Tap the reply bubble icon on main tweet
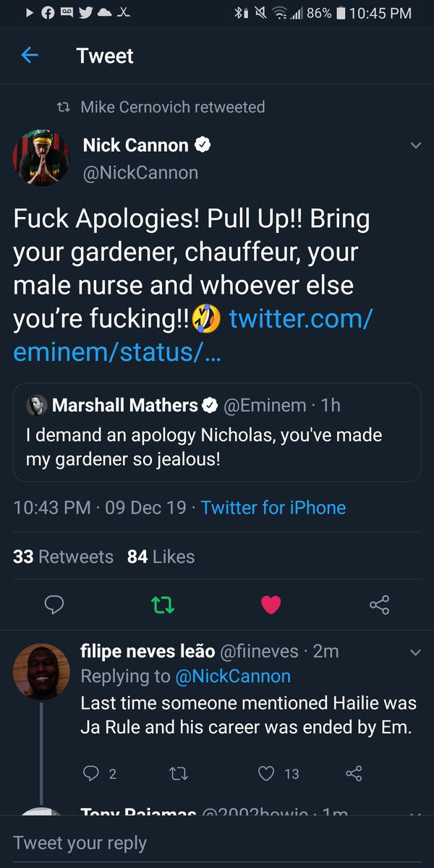Viewport: 434px width, 868px height. tap(56, 605)
